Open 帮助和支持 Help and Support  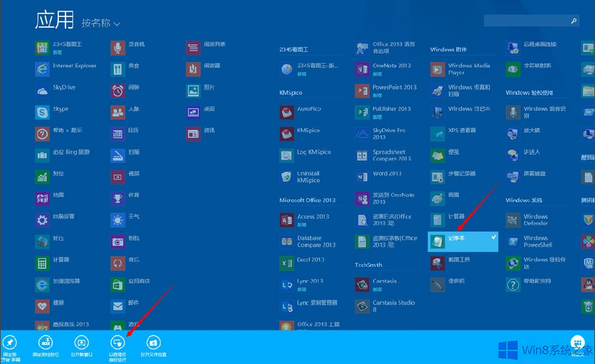[x=529, y=284]
